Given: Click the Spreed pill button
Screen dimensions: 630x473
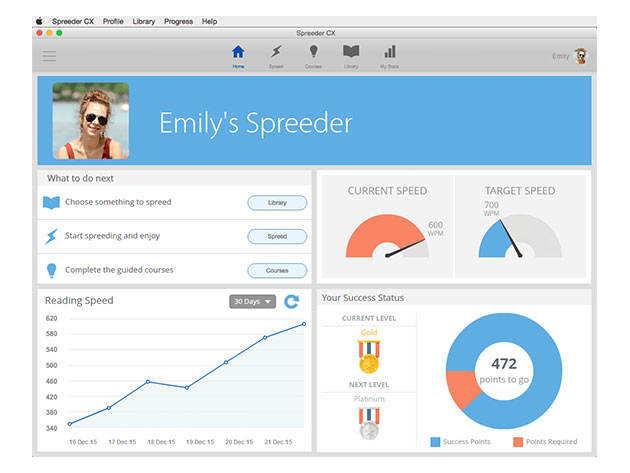Looking at the screenshot, I should 277,236.
